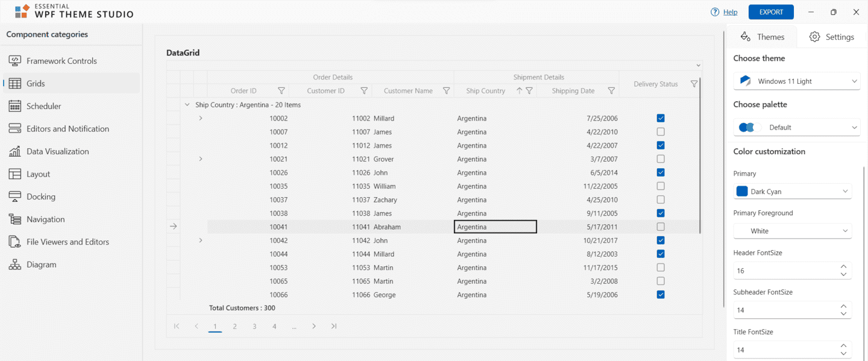
Task: Open the Customer Name filter icon
Action: point(446,91)
